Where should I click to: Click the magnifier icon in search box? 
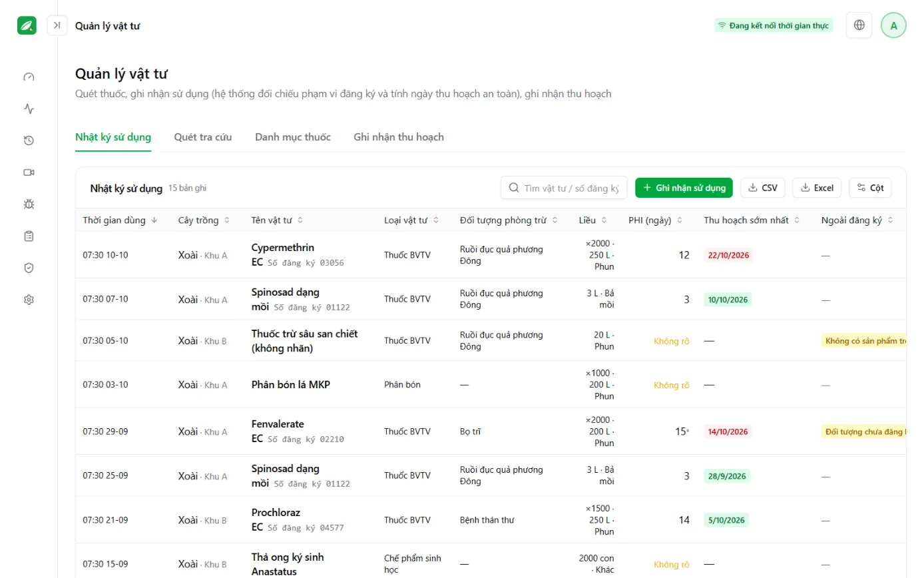[514, 188]
